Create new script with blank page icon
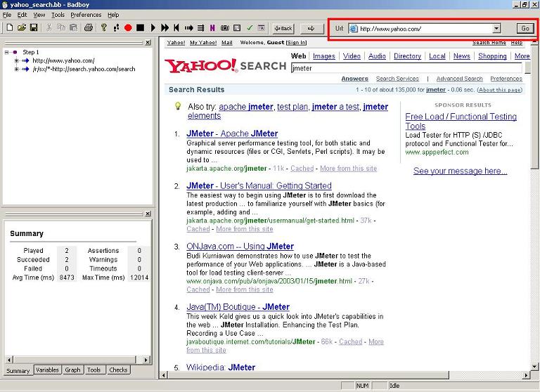This screenshot has height=392, width=540. click(x=9, y=28)
